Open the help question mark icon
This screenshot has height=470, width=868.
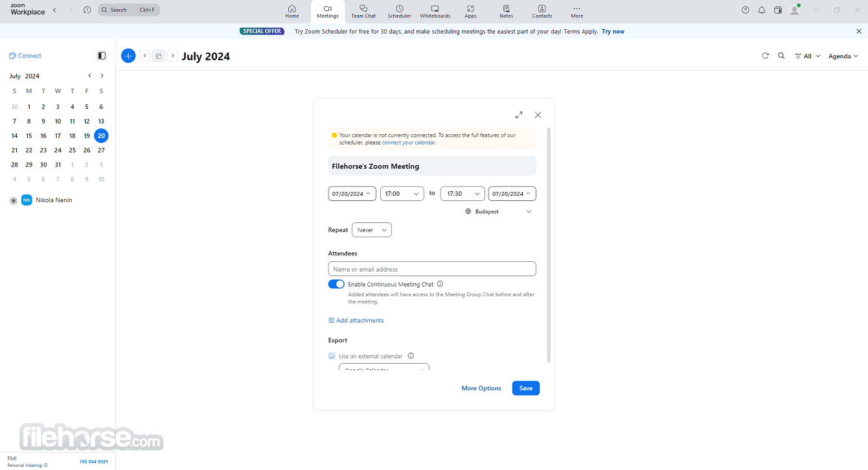click(746, 10)
